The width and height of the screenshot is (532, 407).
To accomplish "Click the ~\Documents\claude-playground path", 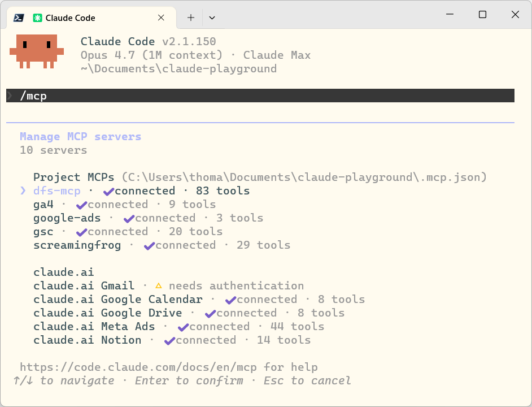I will point(179,68).
